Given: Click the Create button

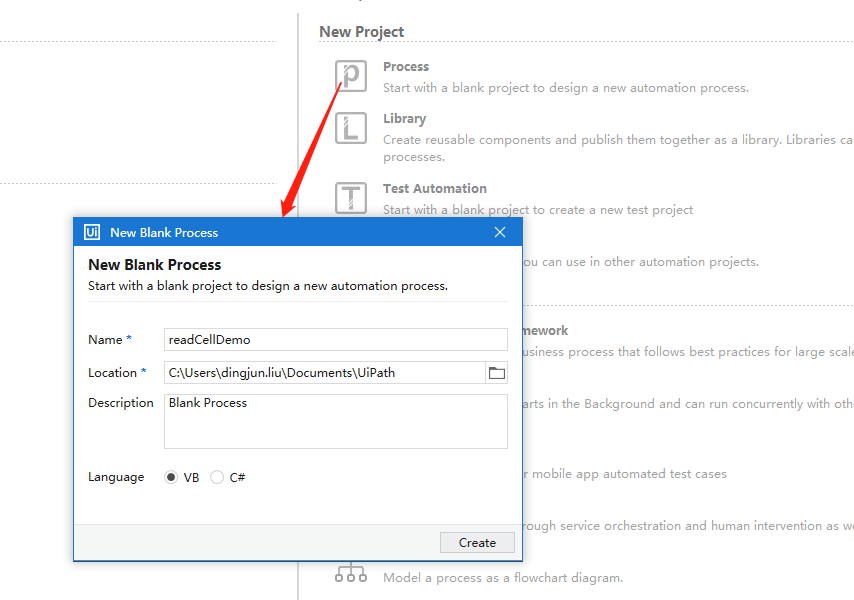Looking at the screenshot, I should (x=477, y=542).
